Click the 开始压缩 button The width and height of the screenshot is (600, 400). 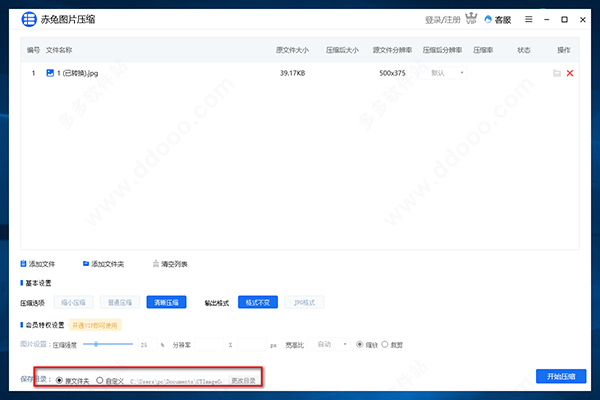pyautogui.click(x=561, y=376)
